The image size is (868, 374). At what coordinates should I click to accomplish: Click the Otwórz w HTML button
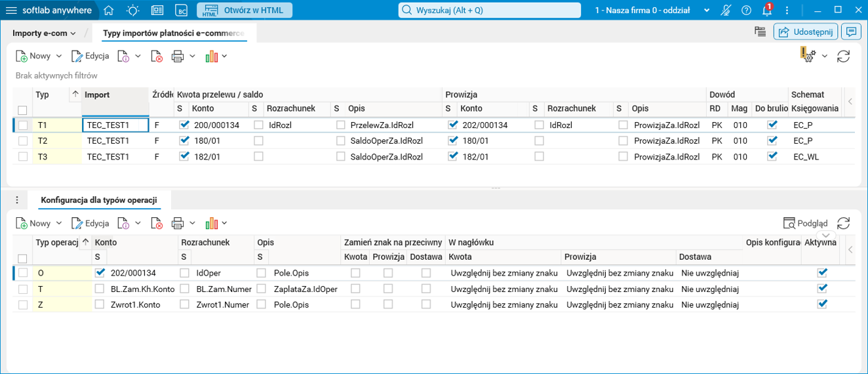click(x=244, y=10)
